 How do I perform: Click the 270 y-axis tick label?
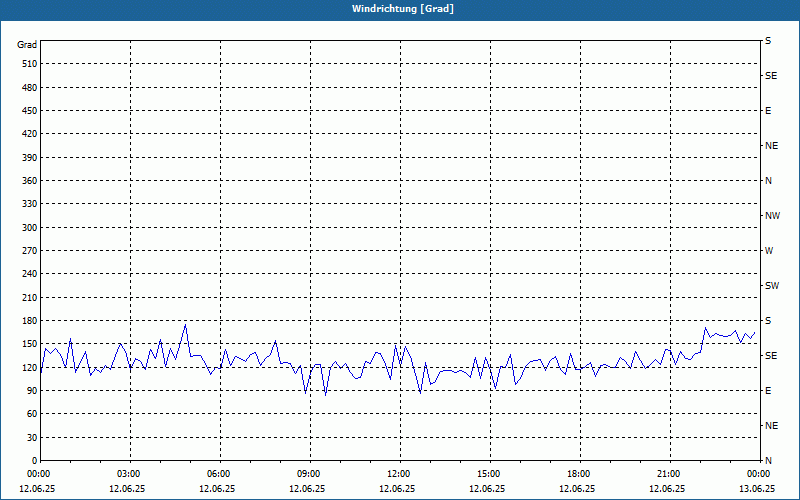pos(30,251)
